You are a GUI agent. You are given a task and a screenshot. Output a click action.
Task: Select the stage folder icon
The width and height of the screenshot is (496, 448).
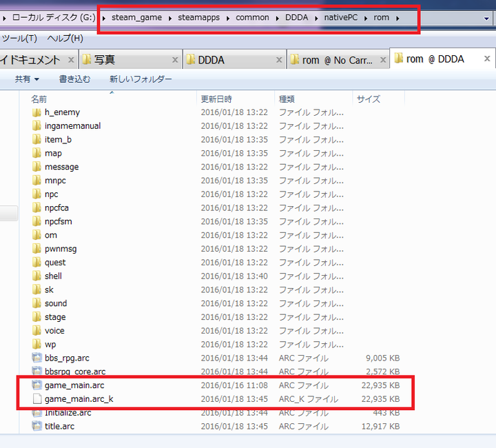coord(37,316)
